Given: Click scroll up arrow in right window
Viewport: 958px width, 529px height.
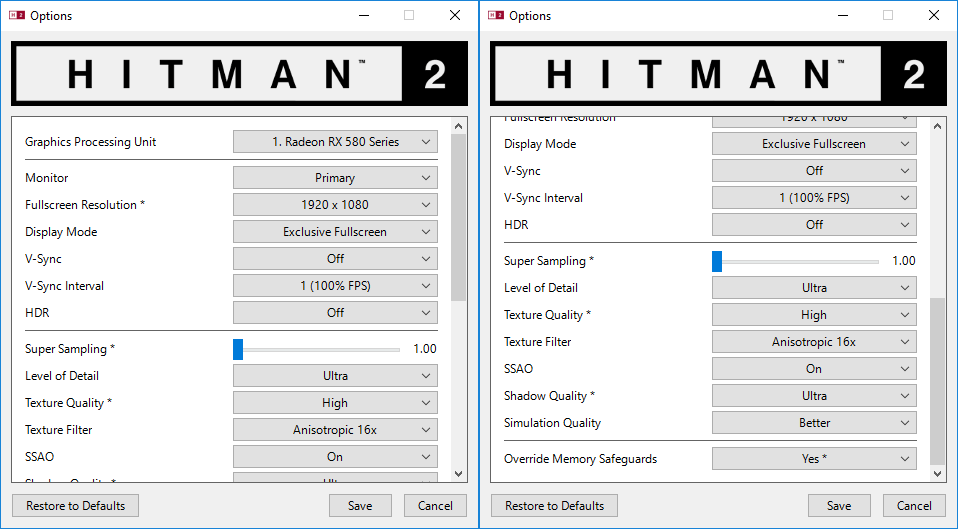Looking at the screenshot, I should coord(938,126).
